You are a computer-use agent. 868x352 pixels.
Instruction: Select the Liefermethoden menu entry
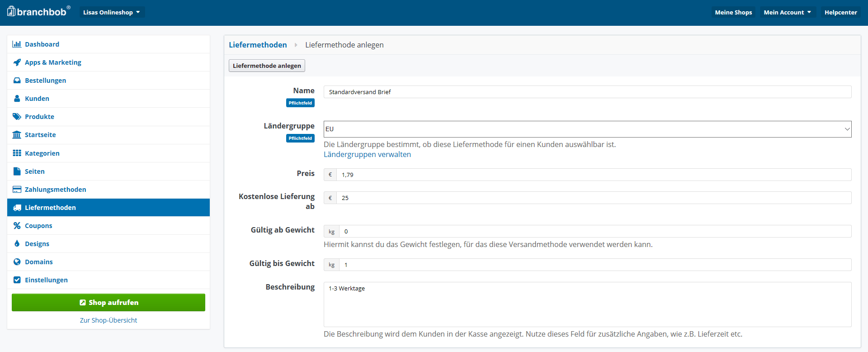tap(108, 208)
